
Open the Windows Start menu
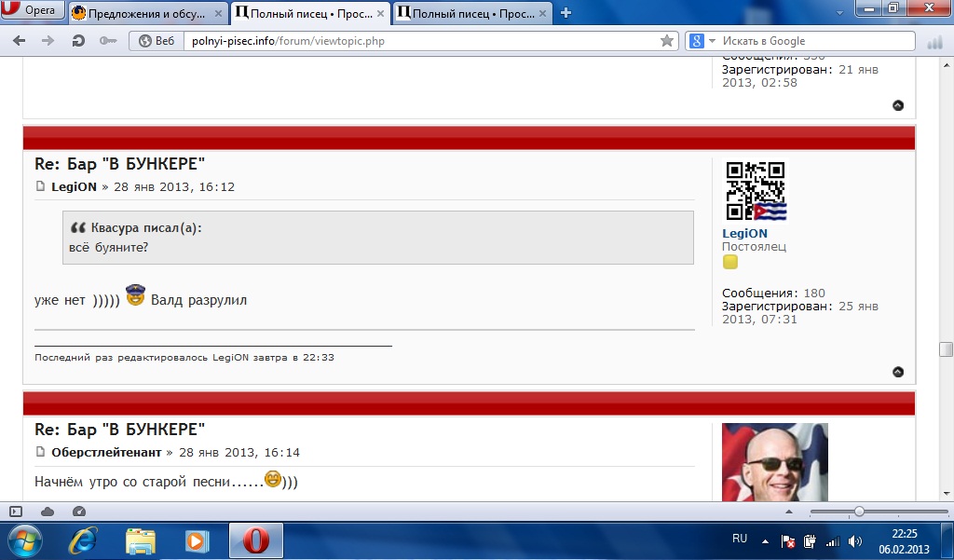24,540
